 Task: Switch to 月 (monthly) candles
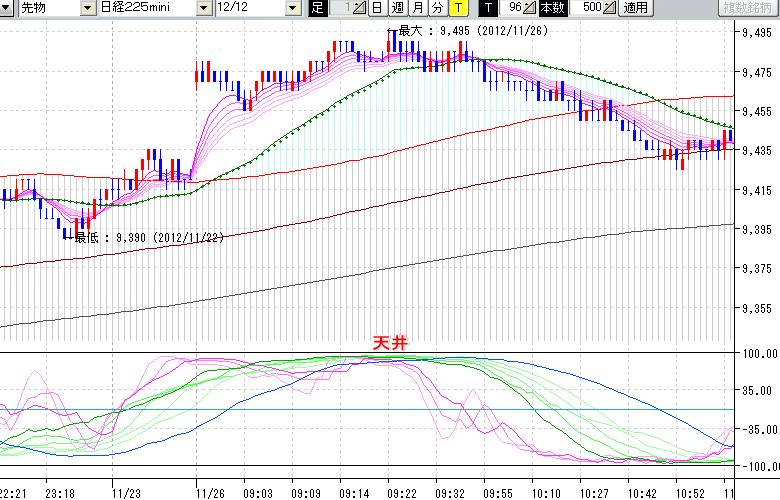tap(417, 8)
